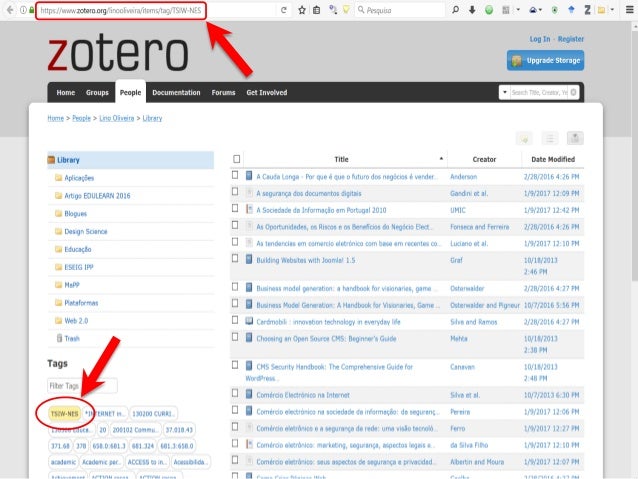Screen dimensions: 638x479
Task: Select the TSIW-NES tag
Action: (64, 413)
